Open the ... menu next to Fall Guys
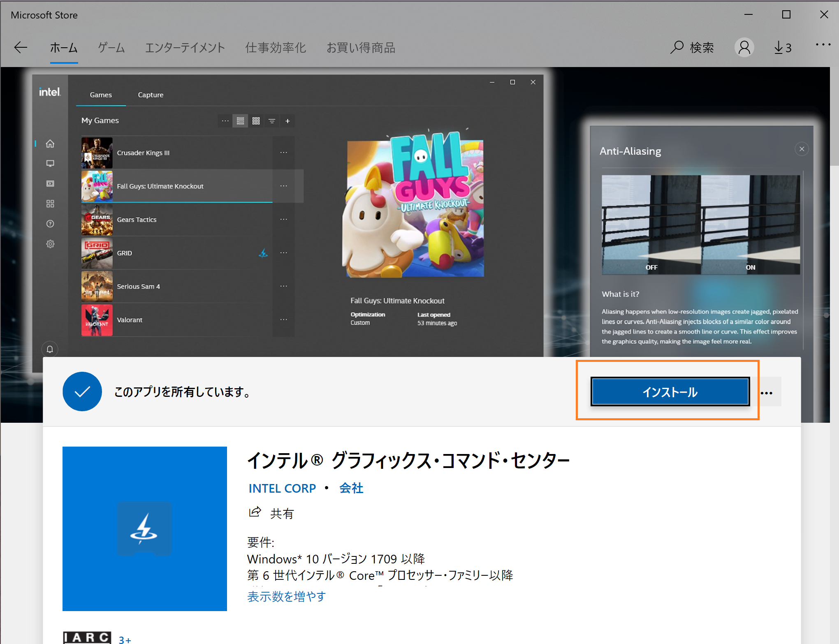 tap(283, 186)
